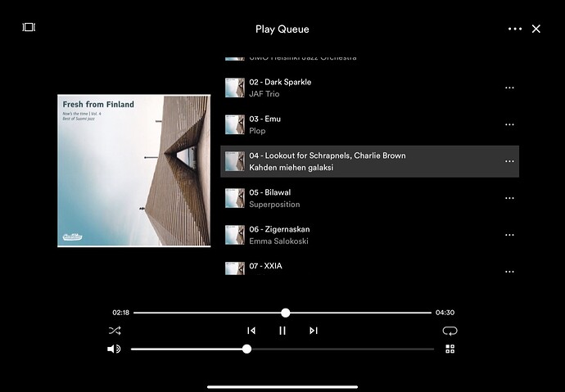Screen dimensions: 565x392
Task: Mute audio with the speaker icon
Action: (114, 349)
